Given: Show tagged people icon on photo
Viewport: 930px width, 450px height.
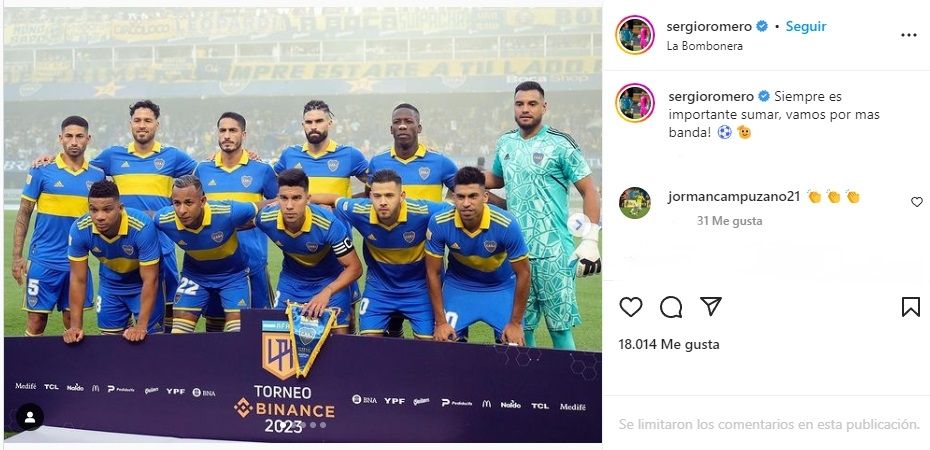Looking at the screenshot, I should point(30,417).
